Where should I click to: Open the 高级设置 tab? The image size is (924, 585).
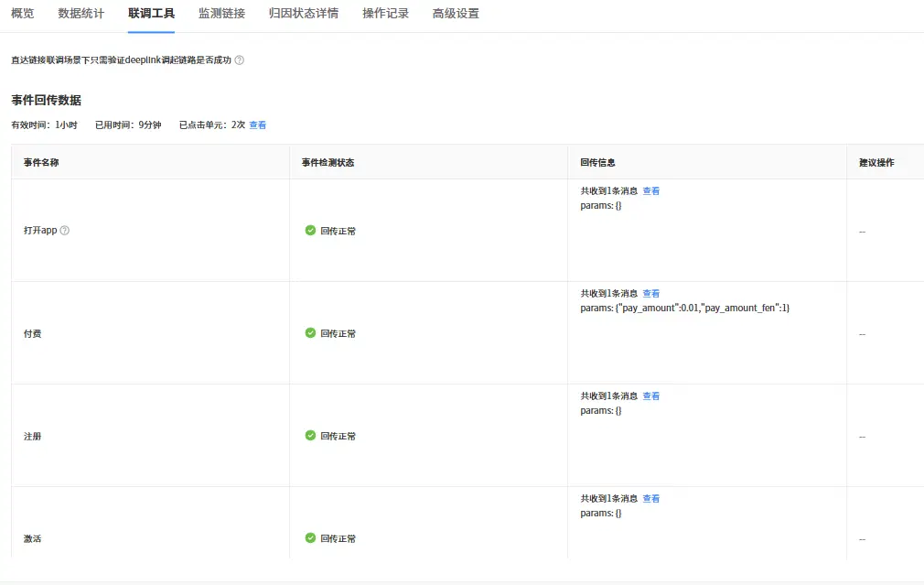[456, 14]
